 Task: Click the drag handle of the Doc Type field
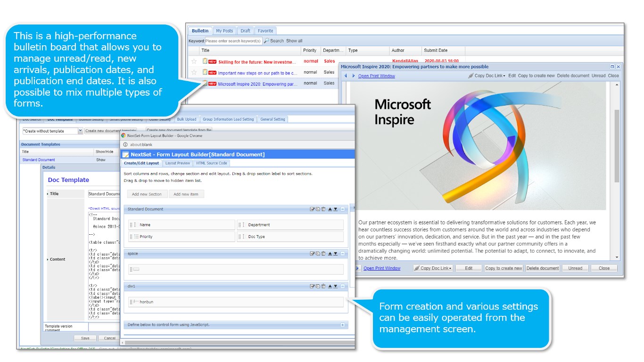click(239, 237)
